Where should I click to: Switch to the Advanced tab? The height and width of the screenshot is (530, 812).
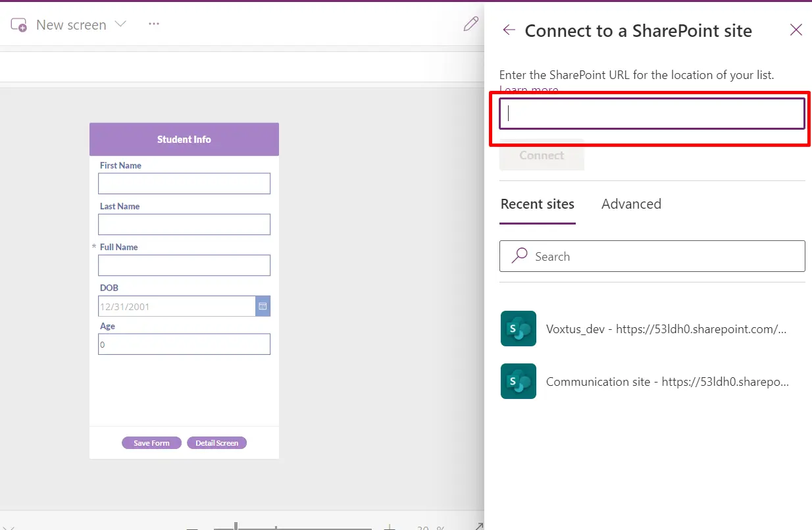[x=631, y=204]
